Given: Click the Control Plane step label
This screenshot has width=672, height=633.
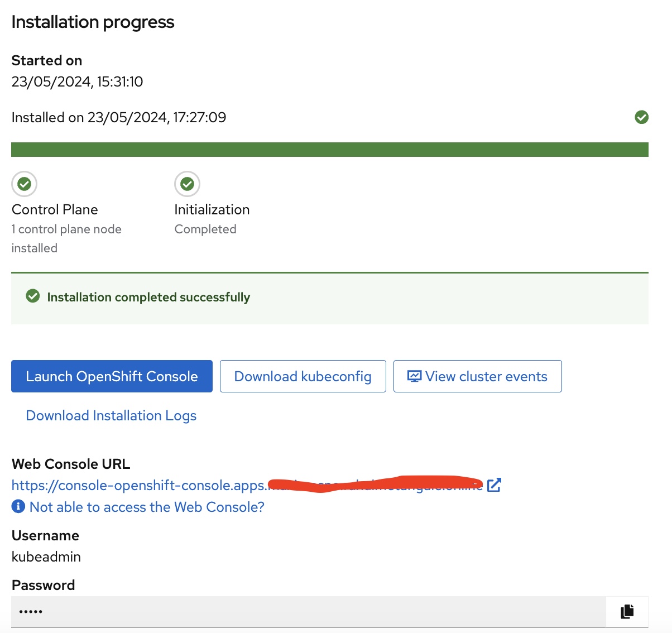Looking at the screenshot, I should click(55, 209).
